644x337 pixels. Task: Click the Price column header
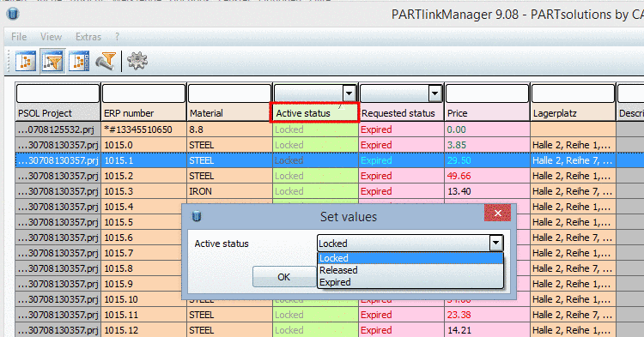487,113
